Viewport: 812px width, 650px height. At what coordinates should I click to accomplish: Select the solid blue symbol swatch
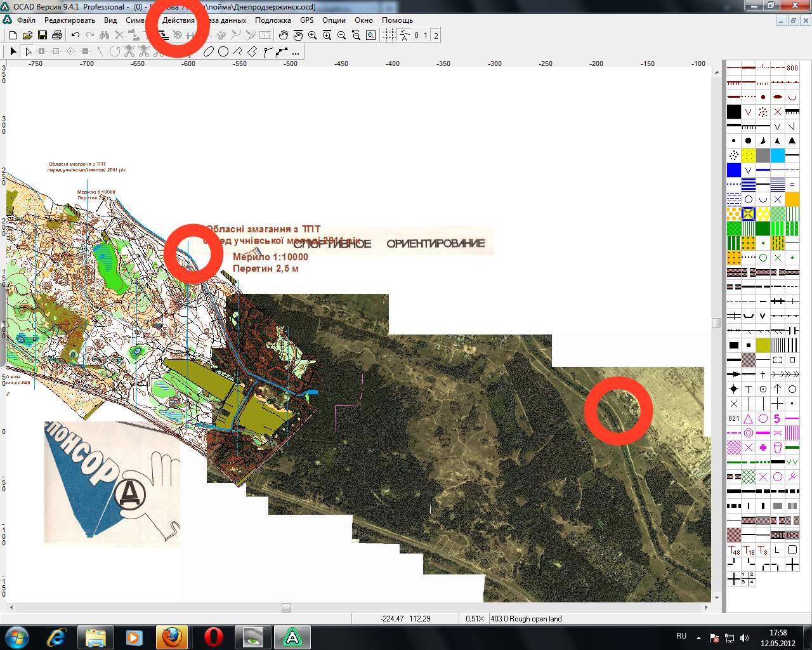point(734,170)
